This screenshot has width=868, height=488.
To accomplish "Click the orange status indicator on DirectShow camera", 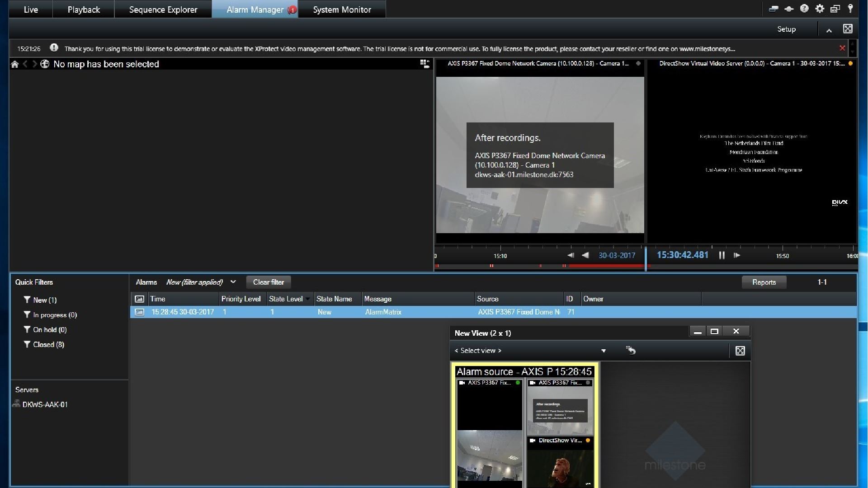I will 850,64.
